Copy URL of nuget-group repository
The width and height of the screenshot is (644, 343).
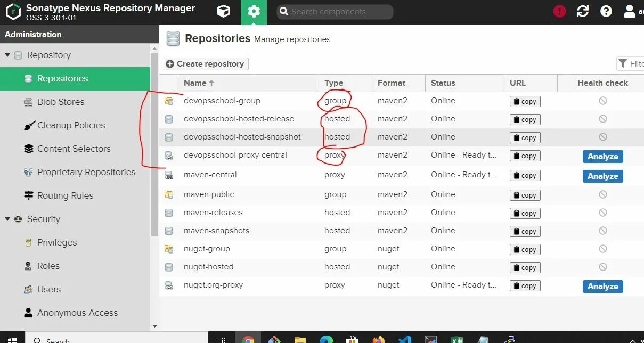[x=525, y=250]
